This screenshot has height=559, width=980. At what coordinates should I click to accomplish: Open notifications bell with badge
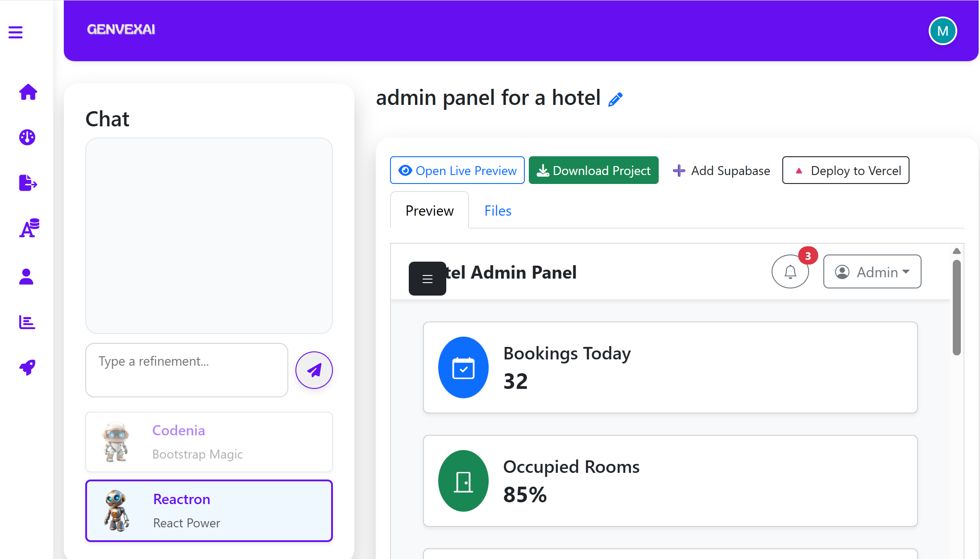point(790,271)
